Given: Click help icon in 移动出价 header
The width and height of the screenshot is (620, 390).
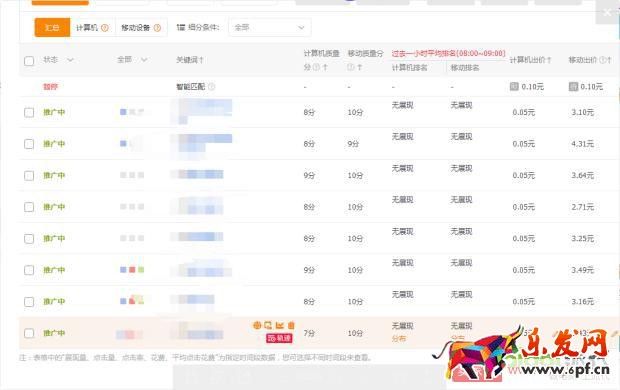Looking at the screenshot, I should click(x=603, y=60).
